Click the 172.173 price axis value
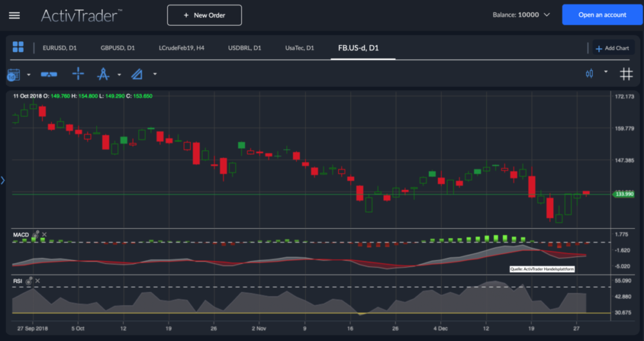Image resolution: width=644 pixels, height=341 pixels. pos(625,97)
